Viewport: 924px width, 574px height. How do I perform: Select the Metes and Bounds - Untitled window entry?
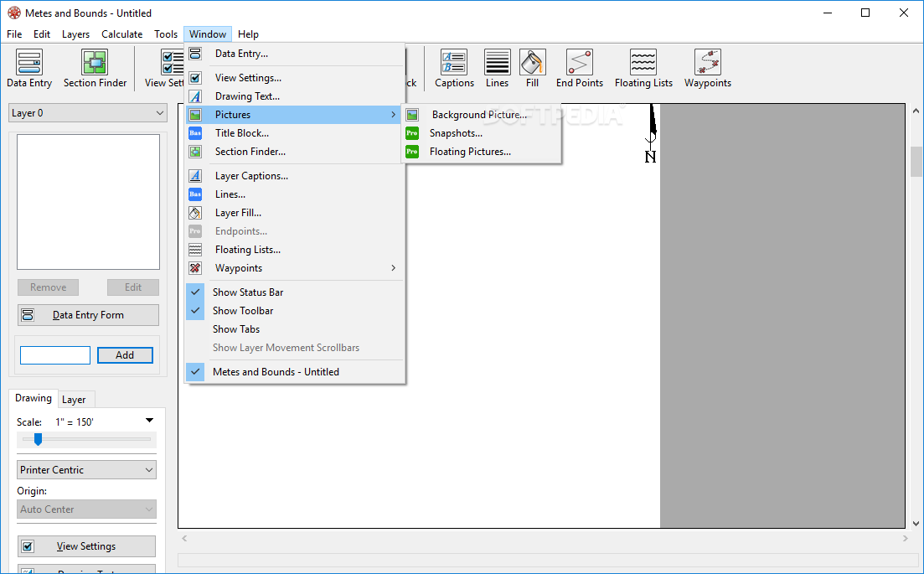(295, 372)
